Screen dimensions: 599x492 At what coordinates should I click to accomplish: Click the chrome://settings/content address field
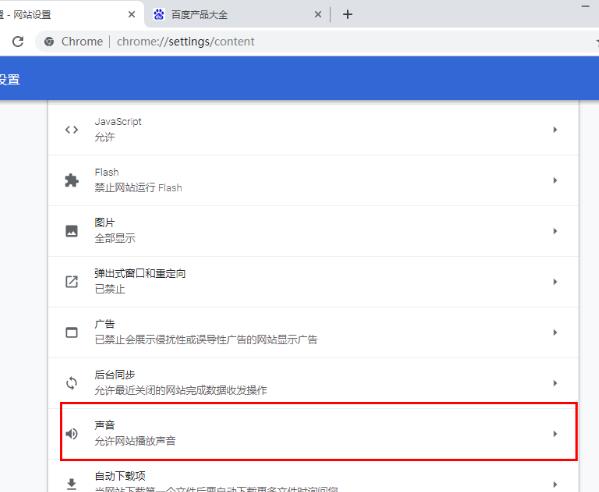coord(186,41)
